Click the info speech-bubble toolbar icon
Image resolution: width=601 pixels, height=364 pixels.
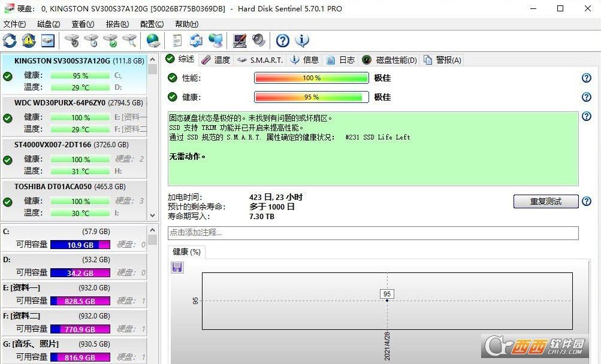pyautogui.click(x=302, y=40)
